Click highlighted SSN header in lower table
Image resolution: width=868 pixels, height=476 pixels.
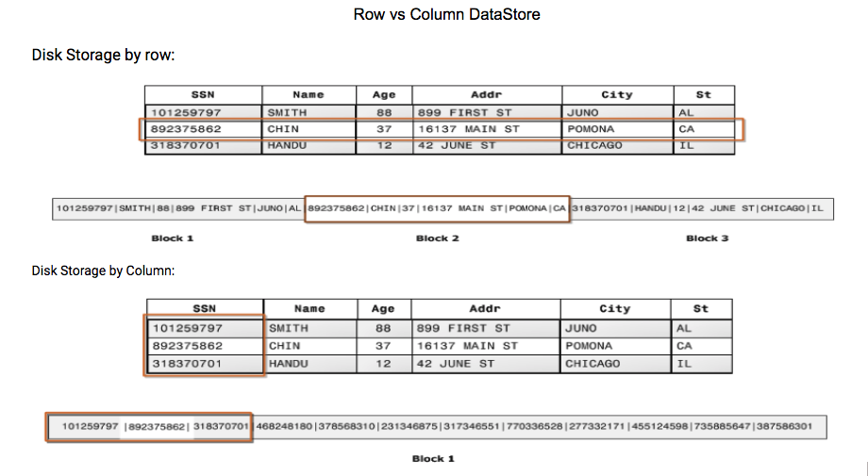pyautogui.click(x=204, y=308)
